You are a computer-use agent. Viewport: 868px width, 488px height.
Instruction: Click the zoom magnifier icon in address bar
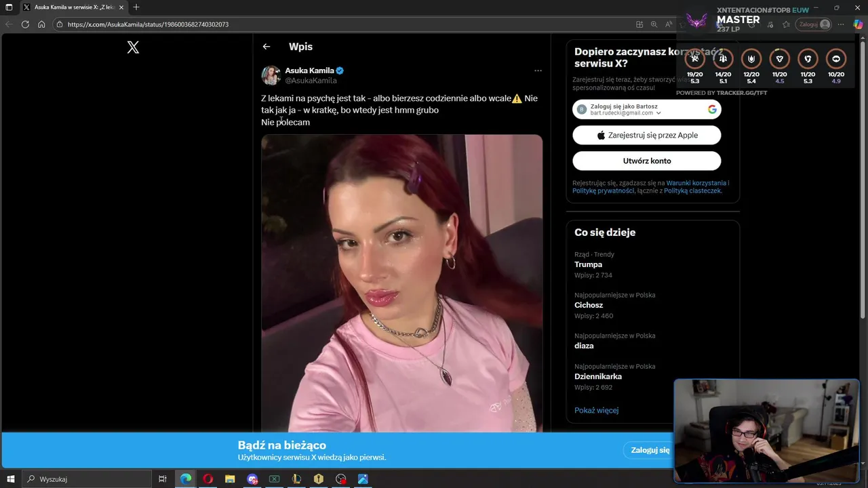pyautogui.click(x=654, y=24)
